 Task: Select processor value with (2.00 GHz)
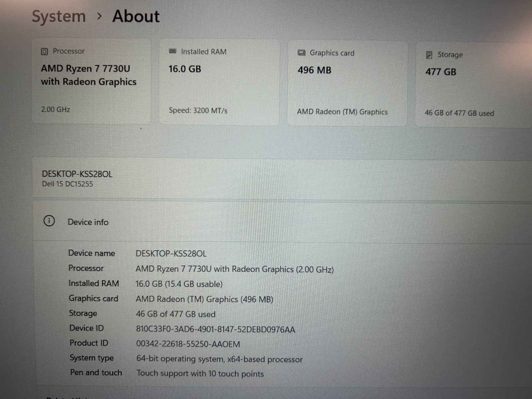tap(235, 269)
